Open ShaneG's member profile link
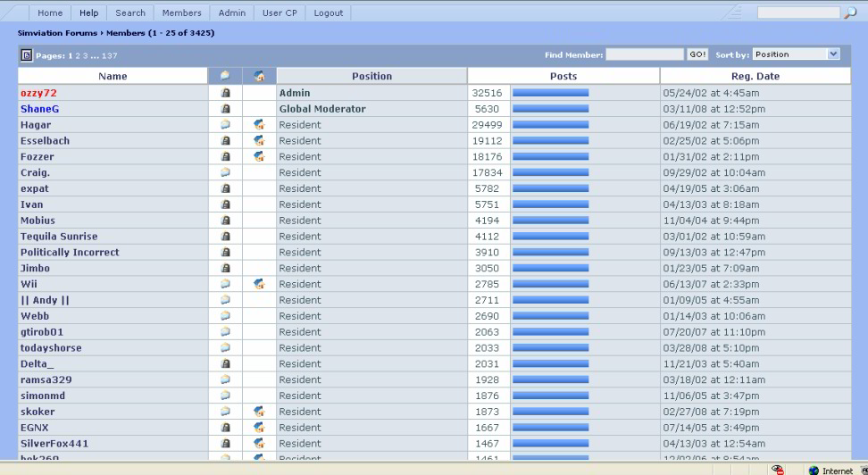This screenshot has width=868, height=475. (x=39, y=109)
